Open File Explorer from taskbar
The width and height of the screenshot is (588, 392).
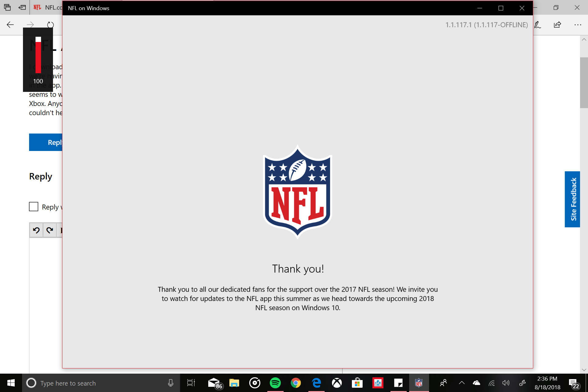(234, 383)
